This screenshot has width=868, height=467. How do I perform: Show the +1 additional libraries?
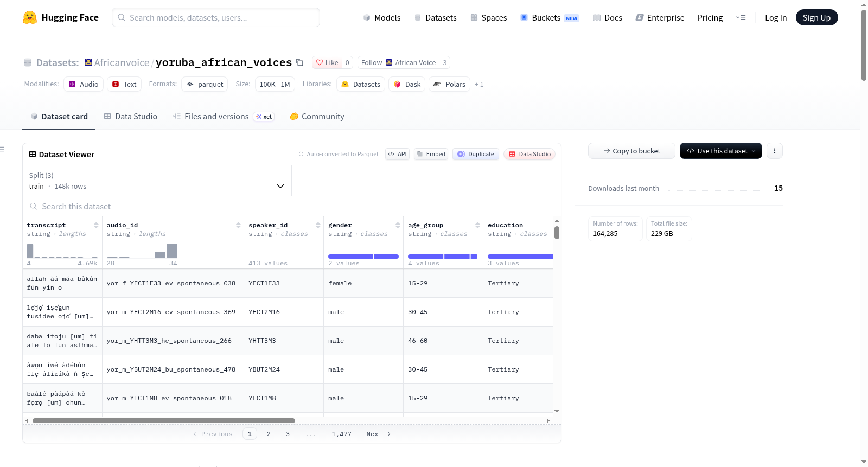click(479, 84)
